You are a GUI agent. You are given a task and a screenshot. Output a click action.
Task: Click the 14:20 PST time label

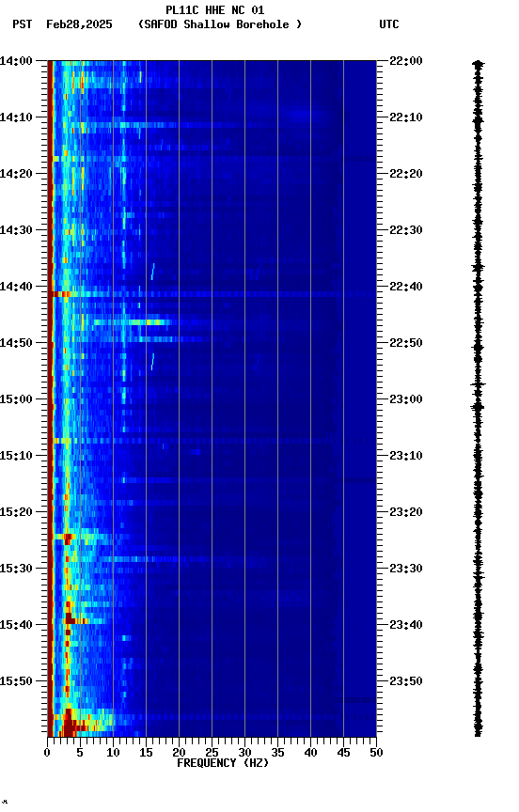(16, 174)
